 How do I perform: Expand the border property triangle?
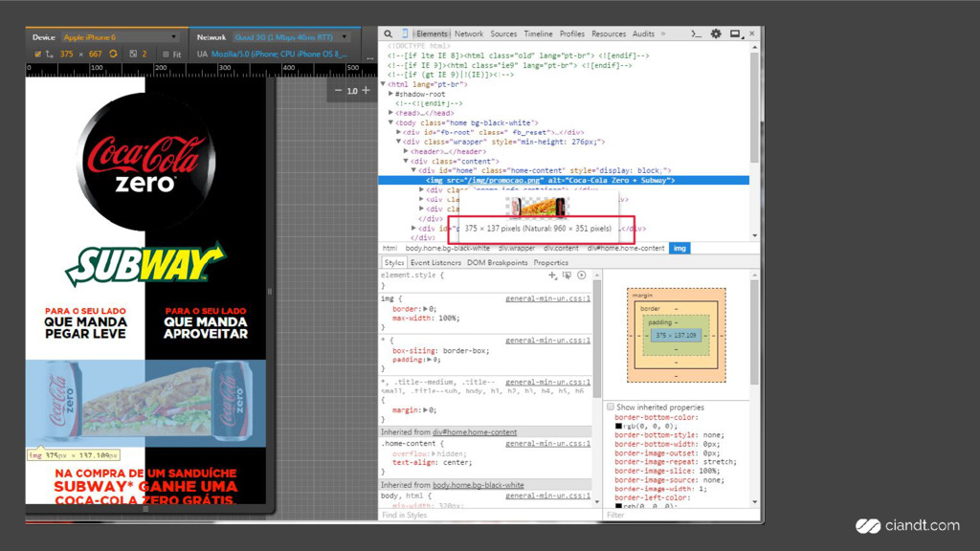[x=426, y=309]
